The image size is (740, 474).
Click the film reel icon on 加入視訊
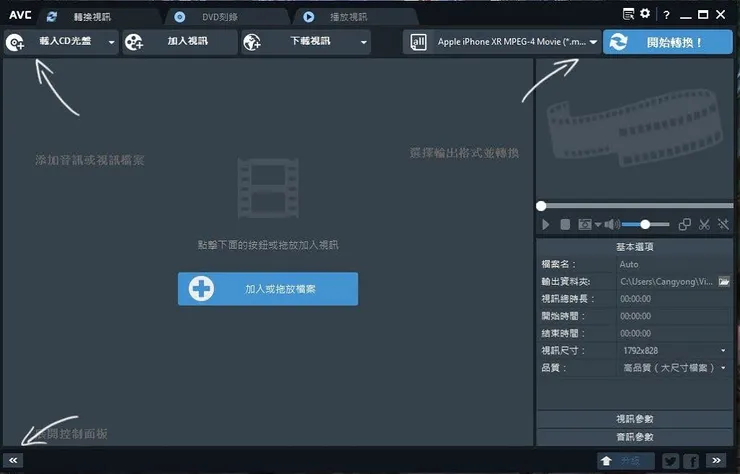134,42
